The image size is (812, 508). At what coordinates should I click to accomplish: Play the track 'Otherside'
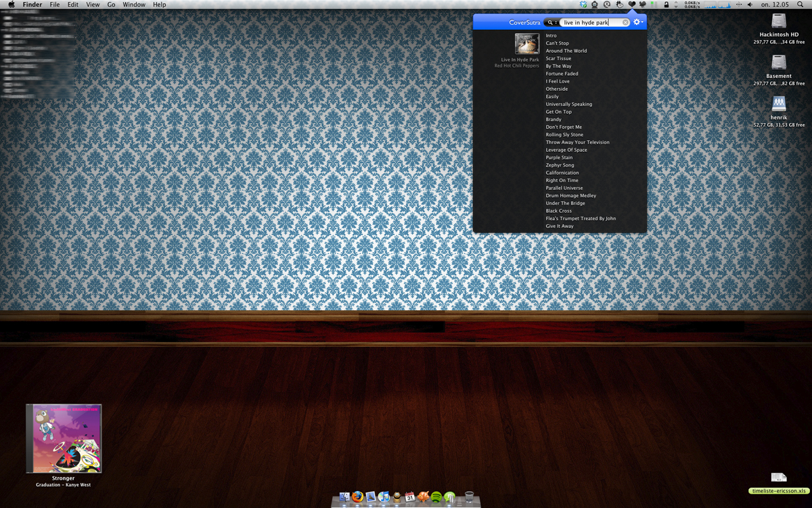557,89
